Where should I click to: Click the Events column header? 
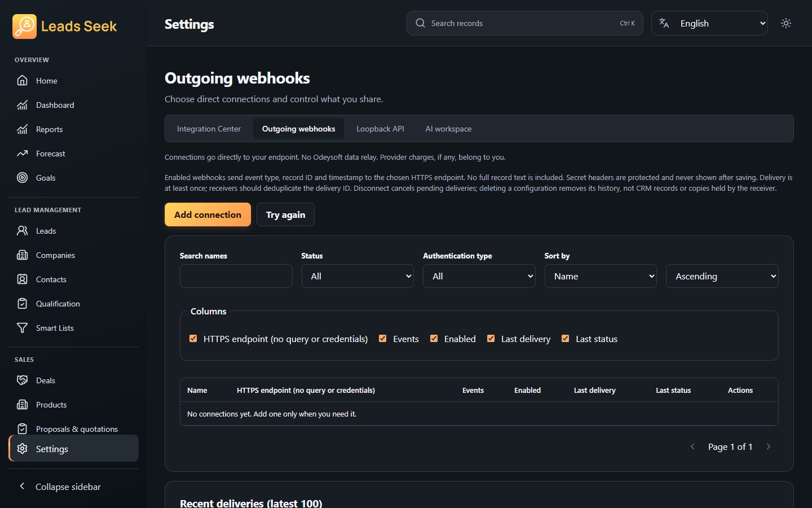coord(473,390)
